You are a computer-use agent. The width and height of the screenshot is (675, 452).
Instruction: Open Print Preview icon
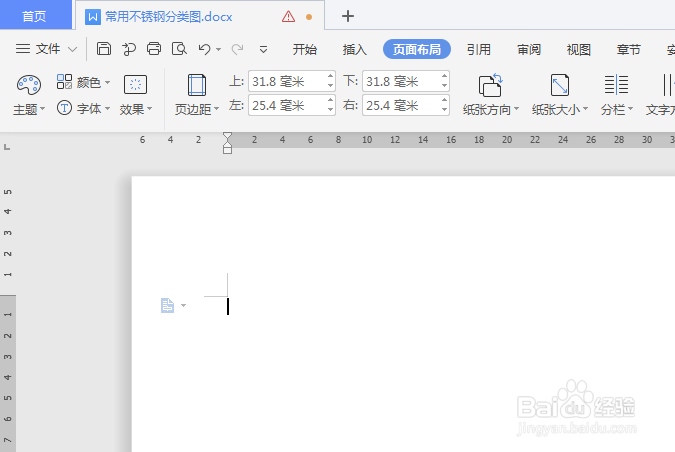(x=179, y=49)
